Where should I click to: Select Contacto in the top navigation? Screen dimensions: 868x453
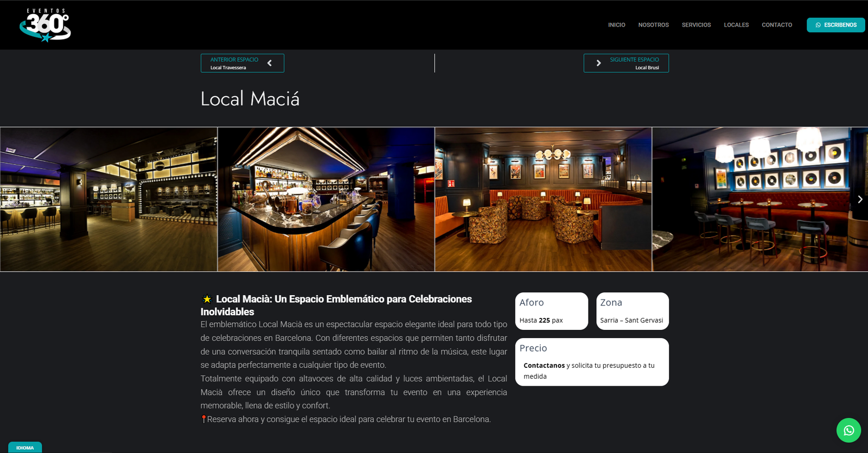pyautogui.click(x=777, y=25)
